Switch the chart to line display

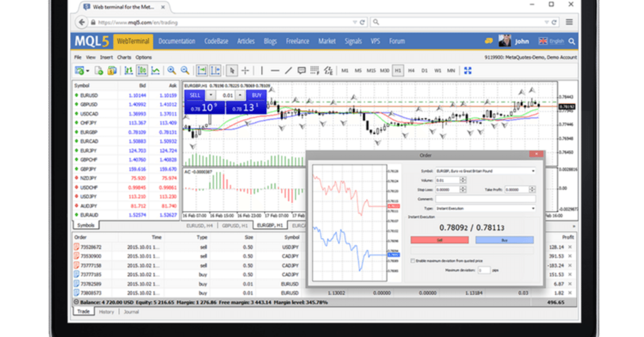[x=156, y=70]
